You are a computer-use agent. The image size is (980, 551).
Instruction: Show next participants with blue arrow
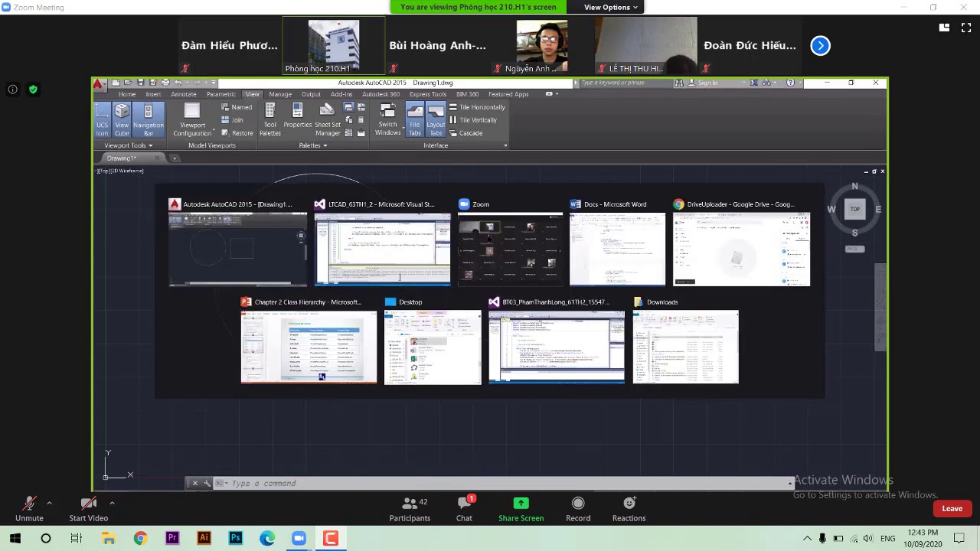820,45
